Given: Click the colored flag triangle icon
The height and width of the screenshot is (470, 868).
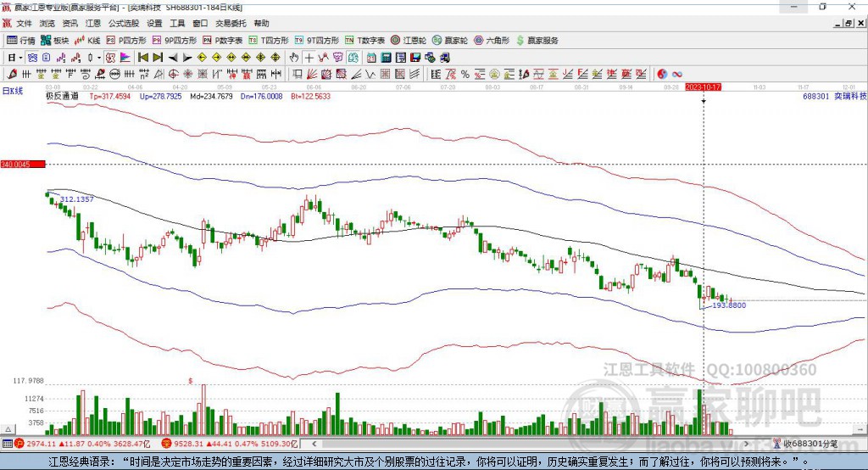Looking at the screenshot, I should pos(125,58).
